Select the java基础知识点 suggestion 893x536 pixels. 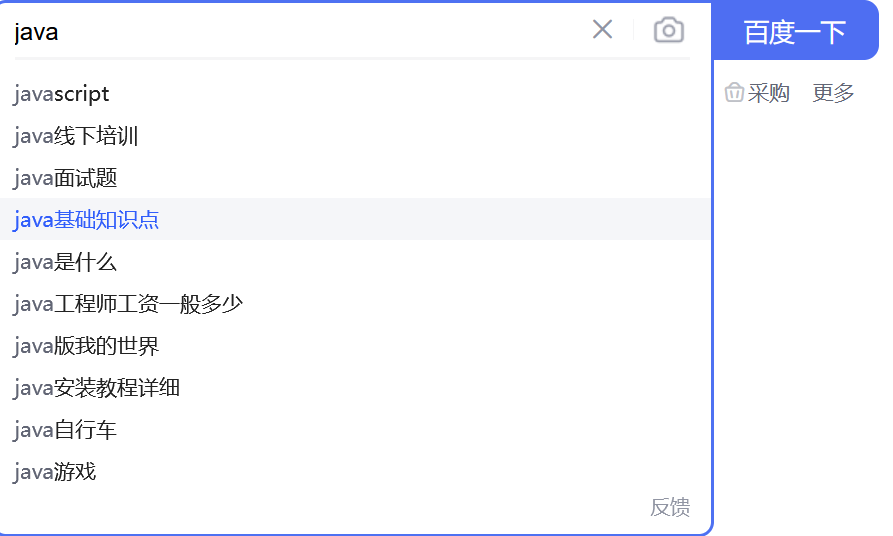(x=87, y=220)
